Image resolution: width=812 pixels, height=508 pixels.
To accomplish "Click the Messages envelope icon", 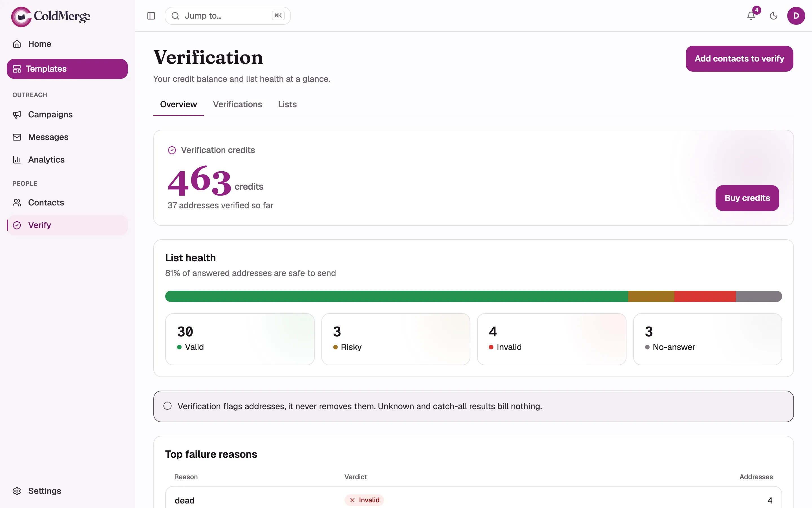I will [17, 137].
